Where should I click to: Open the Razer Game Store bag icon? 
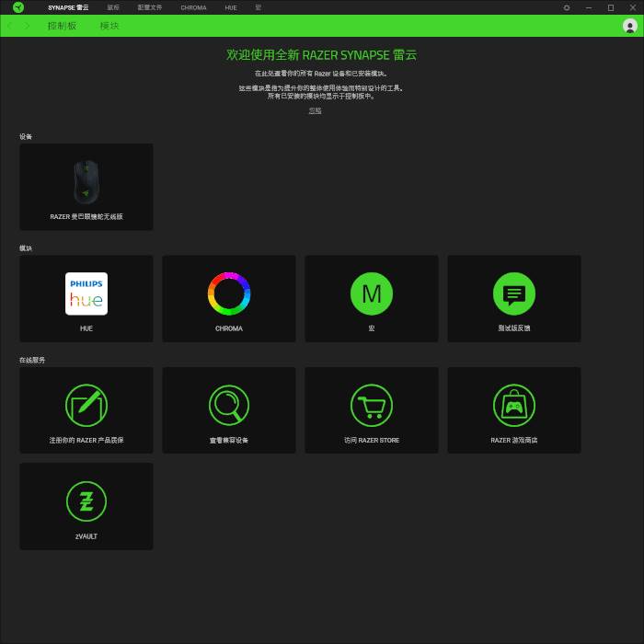(x=513, y=410)
